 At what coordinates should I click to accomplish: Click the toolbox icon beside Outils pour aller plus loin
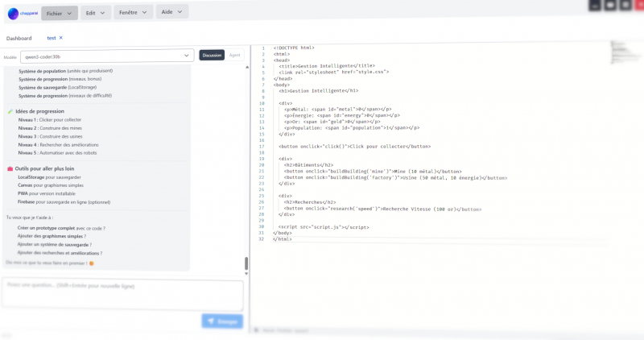tap(10, 168)
